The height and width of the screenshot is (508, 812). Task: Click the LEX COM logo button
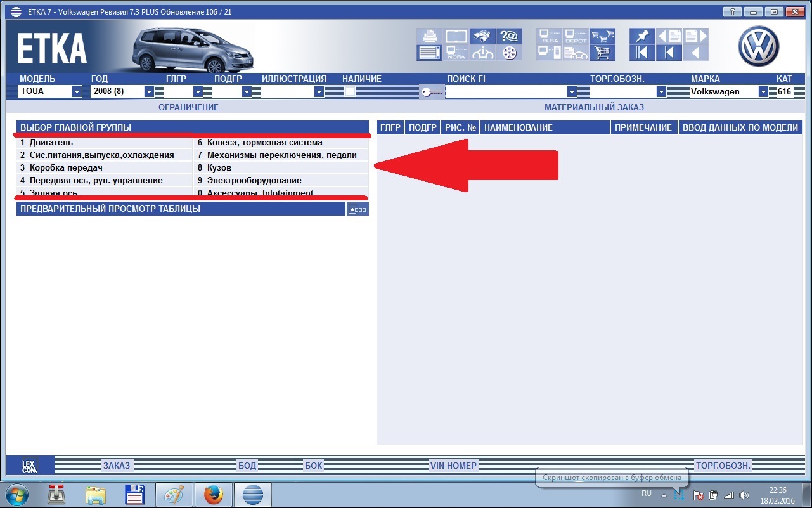pos(30,466)
